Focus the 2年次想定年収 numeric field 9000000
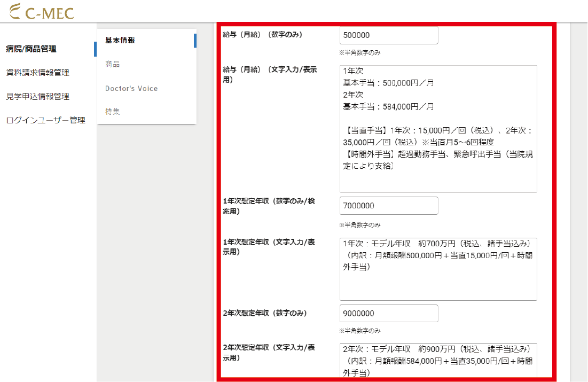 [389, 313]
